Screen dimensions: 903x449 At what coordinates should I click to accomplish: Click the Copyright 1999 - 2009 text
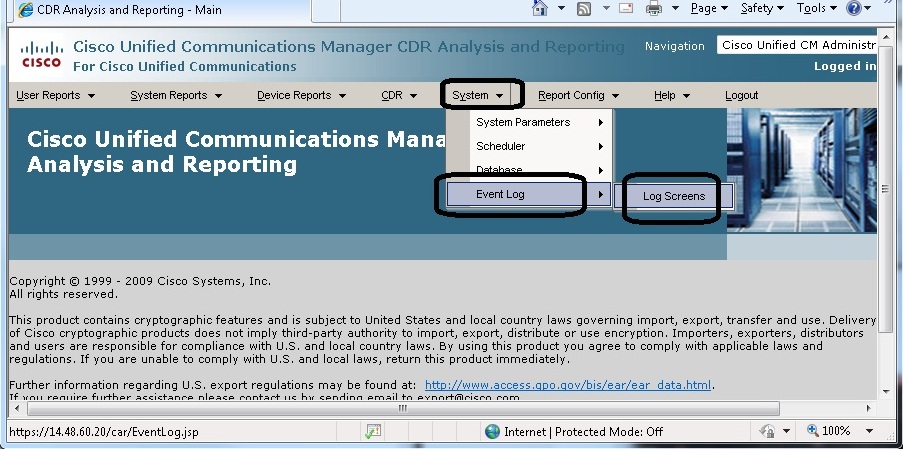[140, 281]
